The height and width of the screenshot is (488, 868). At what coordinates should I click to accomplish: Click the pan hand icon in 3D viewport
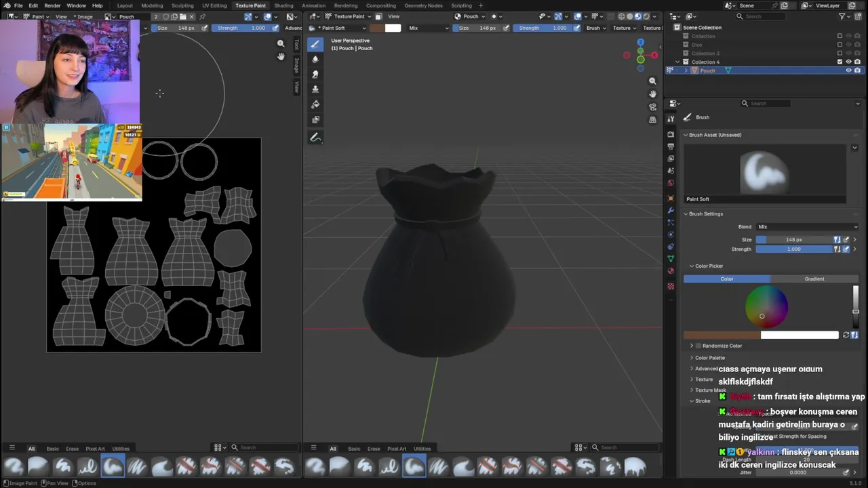[652, 94]
